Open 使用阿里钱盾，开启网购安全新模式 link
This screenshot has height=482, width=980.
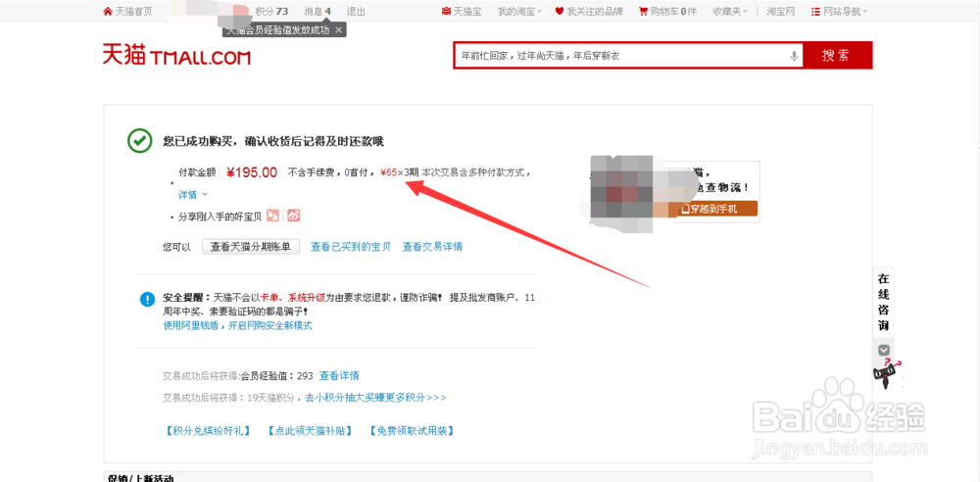(237, 325)
